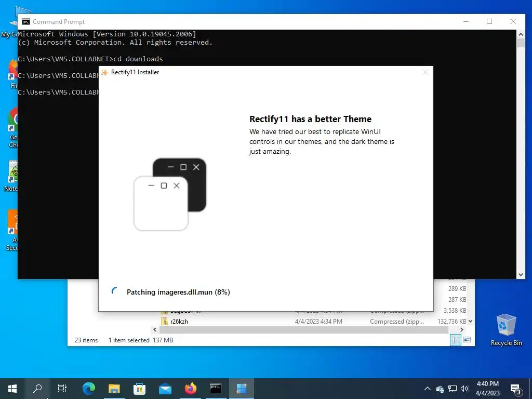
Task: Launch Microsoft Edge from taskbar
Action: (89, 389)
